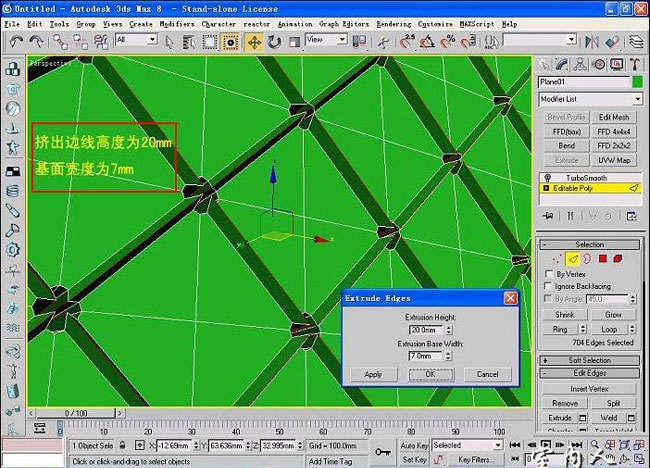Screen dimensions: 650x468
Task: Click the green object color swatch
Action: 637,82
